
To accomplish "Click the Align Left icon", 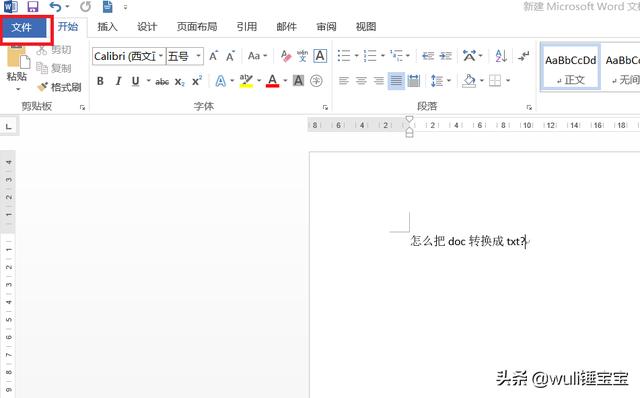I will click(x=344, y=81).
